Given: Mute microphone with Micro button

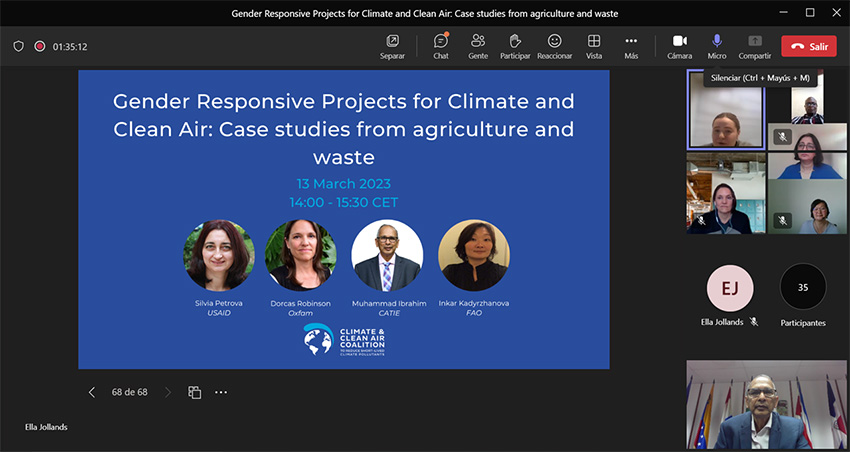Looking at the screenshot, I should 717,47.
